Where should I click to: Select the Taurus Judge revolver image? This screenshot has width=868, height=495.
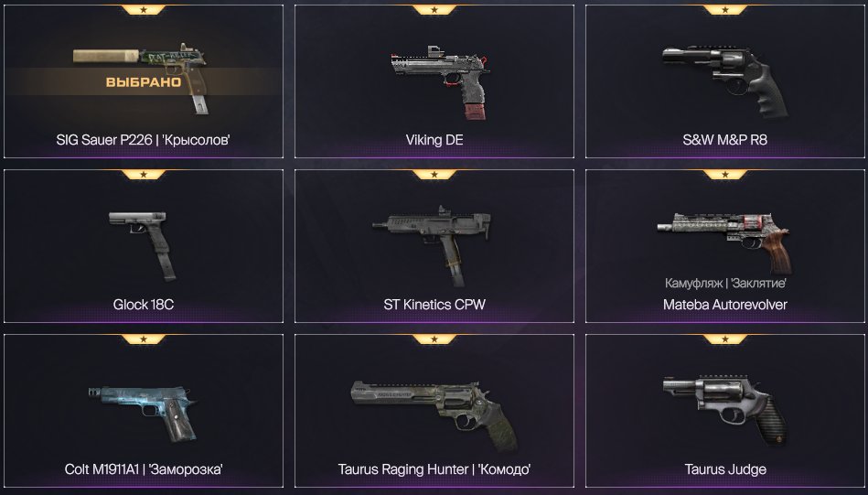pos(724,410)
